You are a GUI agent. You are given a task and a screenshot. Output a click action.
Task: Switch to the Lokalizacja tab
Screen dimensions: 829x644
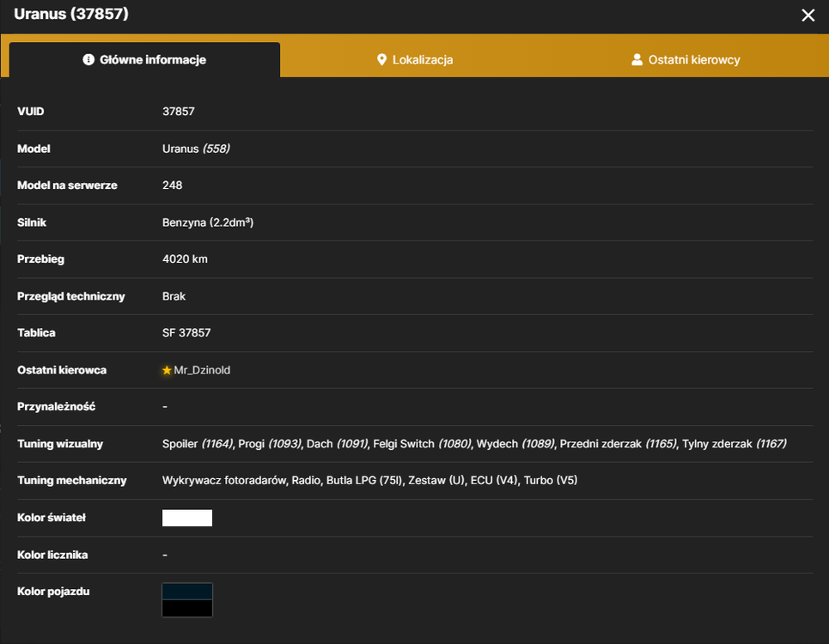pyautogui.click(x=415, y=60)
